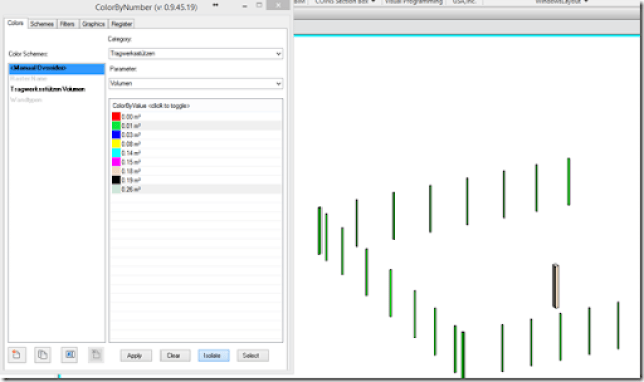
Task: Open the Category dropdown showing Tragwerksstützen
Action: pos(196,53)
